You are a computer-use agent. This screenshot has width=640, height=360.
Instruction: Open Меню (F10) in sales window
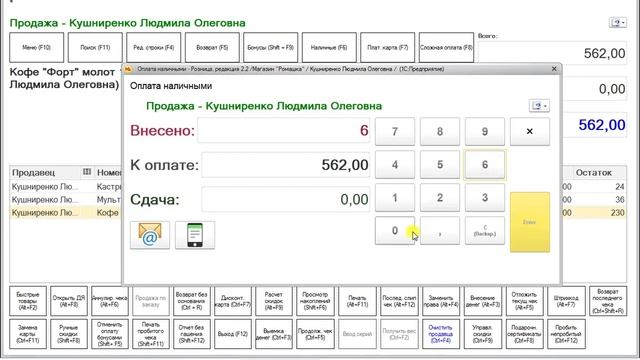point(36,47)
